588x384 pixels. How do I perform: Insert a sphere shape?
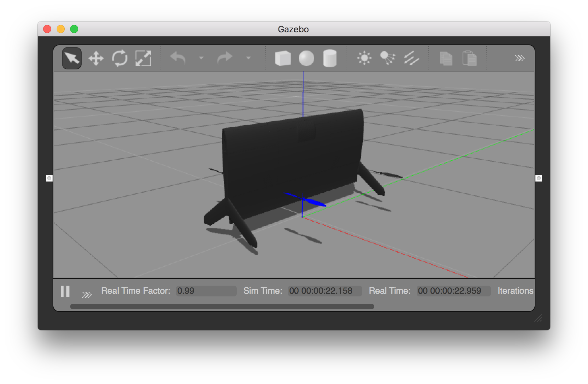306,58
